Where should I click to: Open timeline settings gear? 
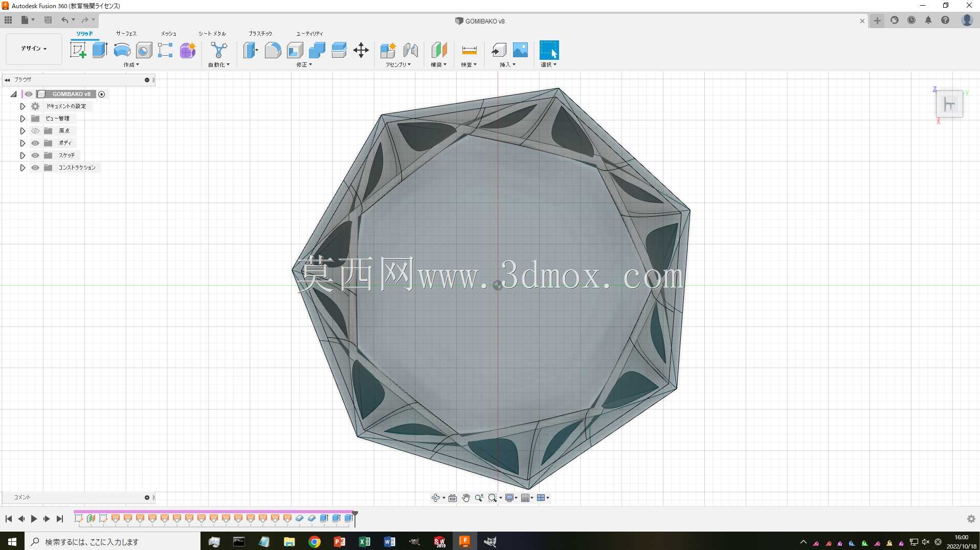(971, 519)
